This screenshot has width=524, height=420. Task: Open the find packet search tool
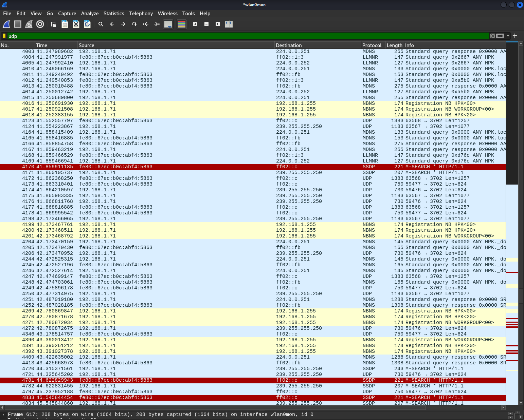click(x=101, y=24)
